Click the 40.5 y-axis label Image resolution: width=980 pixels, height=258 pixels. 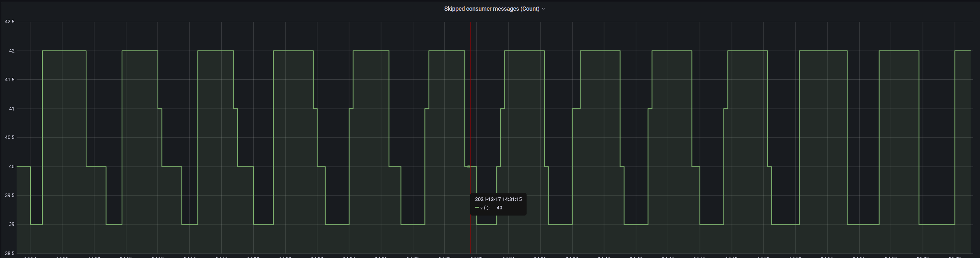[x=9, y=137]
